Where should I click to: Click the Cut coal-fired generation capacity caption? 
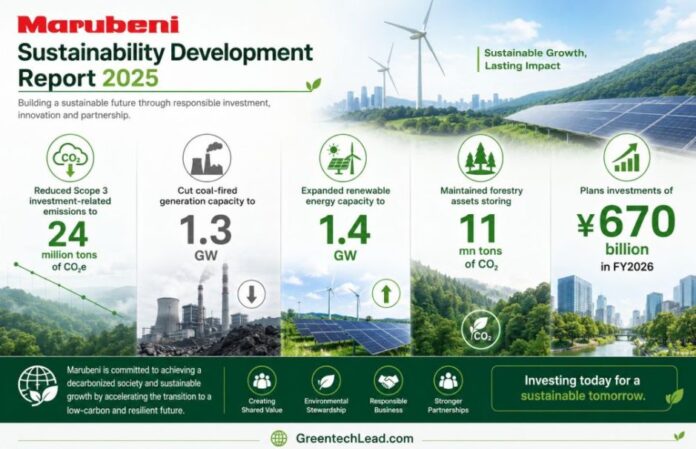[207, 196]
